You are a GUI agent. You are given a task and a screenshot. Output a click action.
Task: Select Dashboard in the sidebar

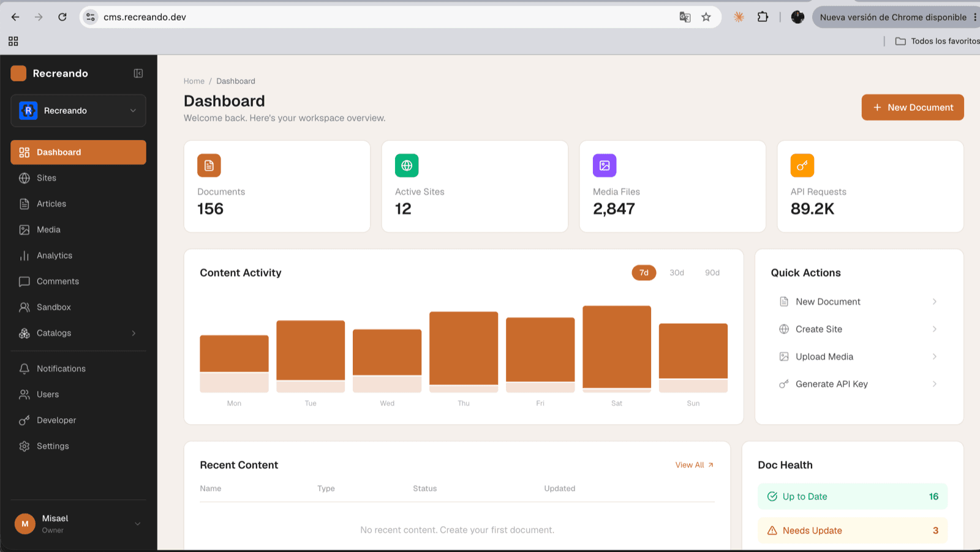78,152
